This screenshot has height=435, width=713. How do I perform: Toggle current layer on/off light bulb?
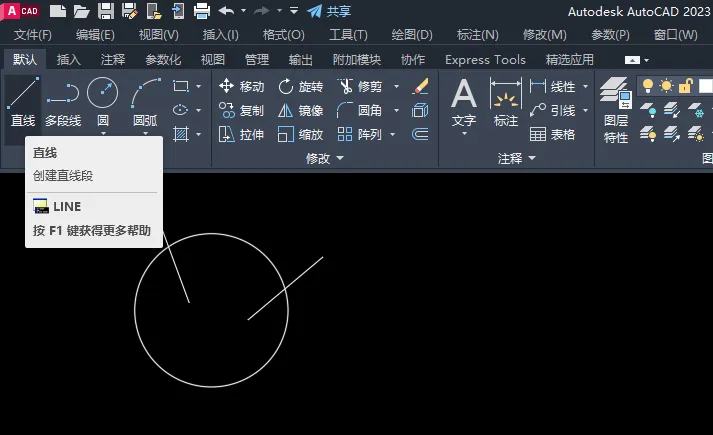[648, 85]
